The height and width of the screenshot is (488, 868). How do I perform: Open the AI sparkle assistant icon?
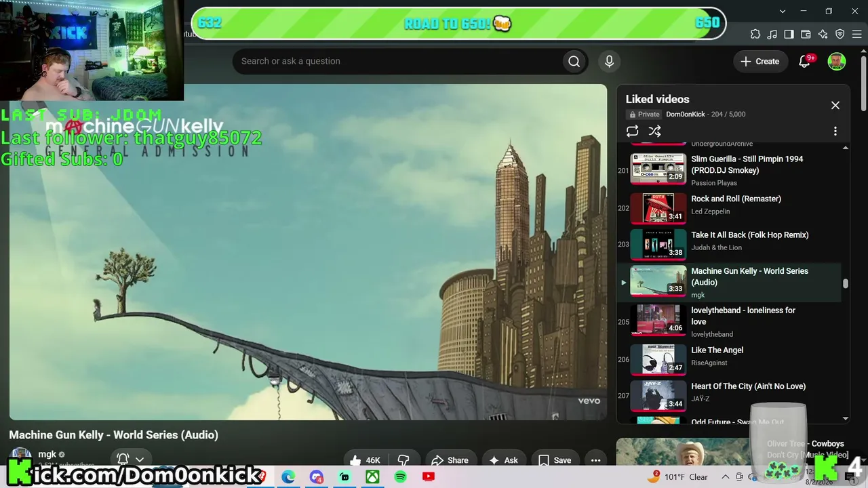(823, 35)
